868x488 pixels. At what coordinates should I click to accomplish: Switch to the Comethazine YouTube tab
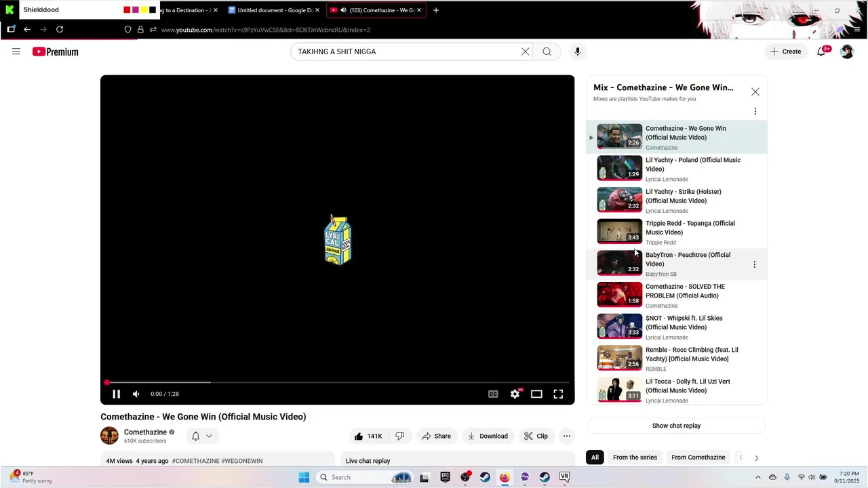[x=376, y=10]
